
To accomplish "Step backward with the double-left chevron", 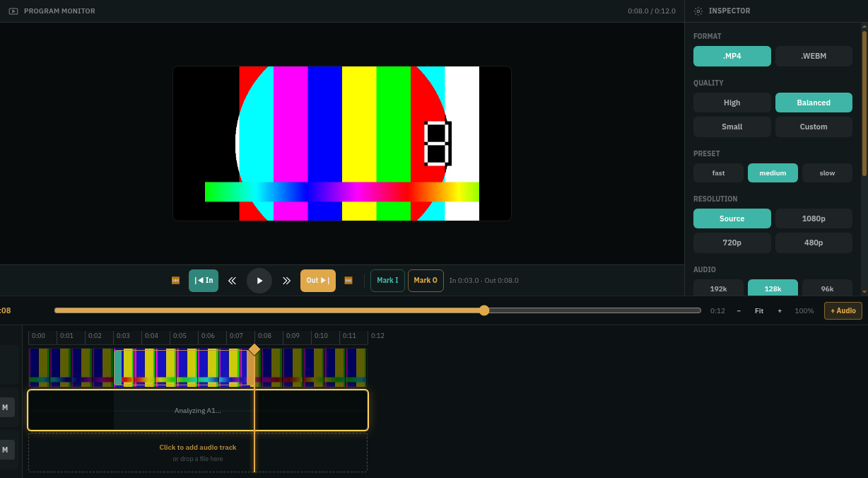I will tap(232, 281).
